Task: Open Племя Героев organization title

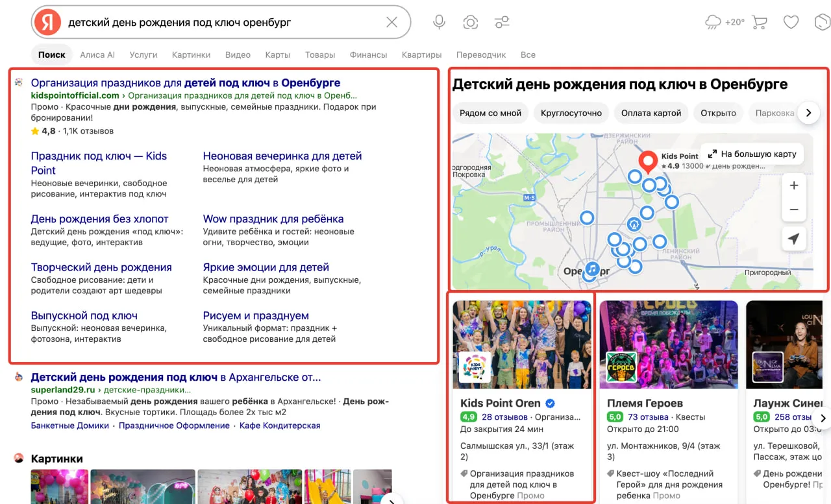Action: 645,403
